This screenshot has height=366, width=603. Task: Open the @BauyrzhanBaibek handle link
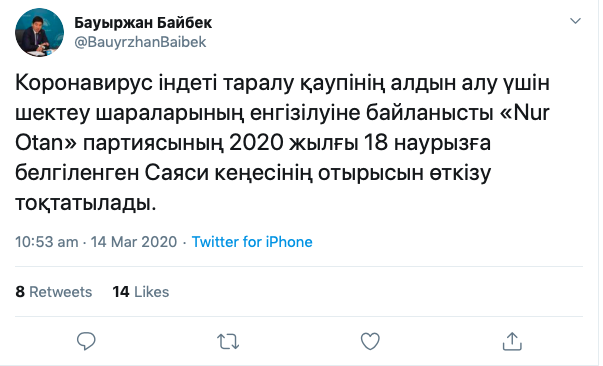pyautogui.click(x=140, y=42)
